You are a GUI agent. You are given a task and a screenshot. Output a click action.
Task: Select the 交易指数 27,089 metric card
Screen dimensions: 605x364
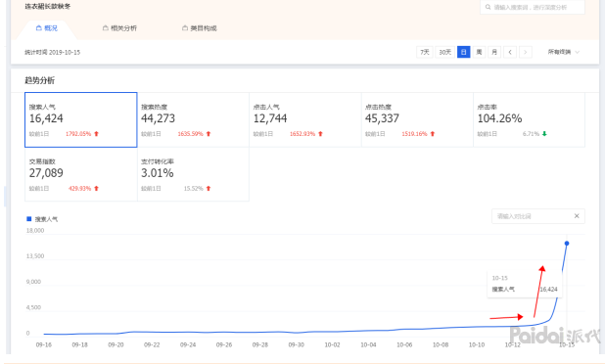[x=81, y=174]
